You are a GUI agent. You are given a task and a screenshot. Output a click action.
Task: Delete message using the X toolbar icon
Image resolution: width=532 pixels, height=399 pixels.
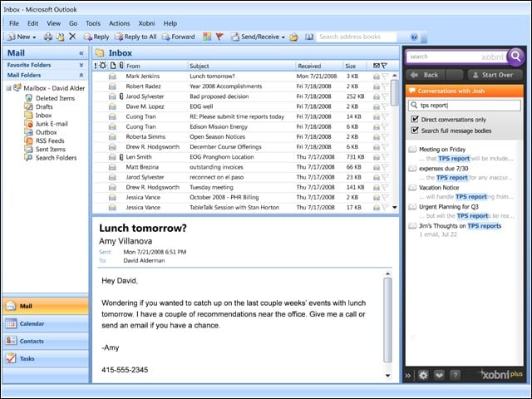72,37
